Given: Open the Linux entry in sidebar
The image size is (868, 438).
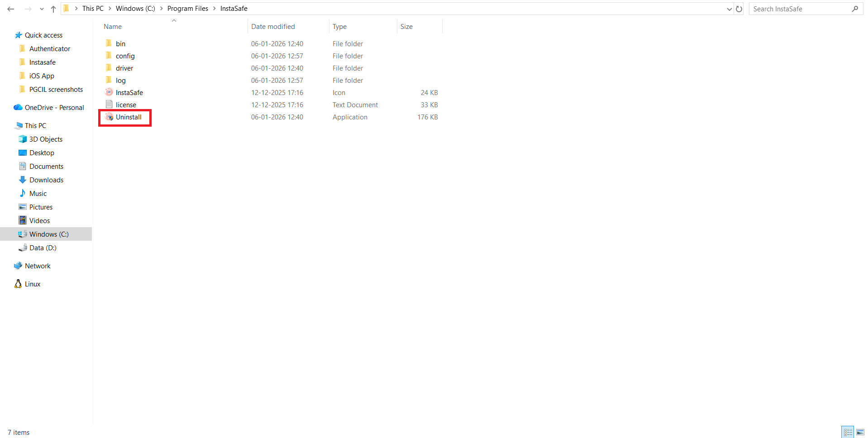Looking at the screenshot, I should [x=33, y=284].
